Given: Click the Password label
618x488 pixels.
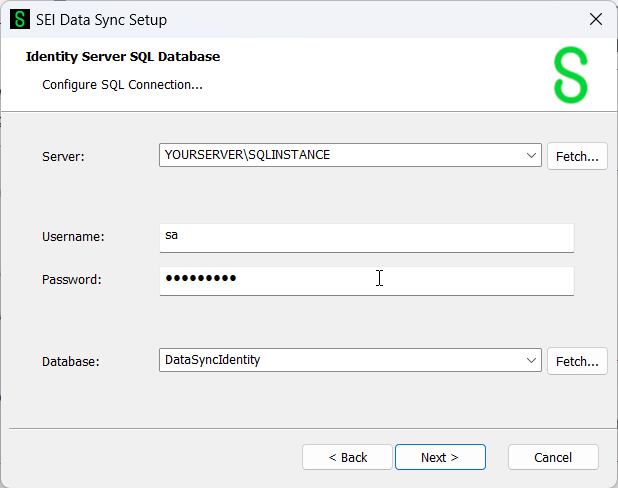Looking at the screenshot, I should point(72,280).
